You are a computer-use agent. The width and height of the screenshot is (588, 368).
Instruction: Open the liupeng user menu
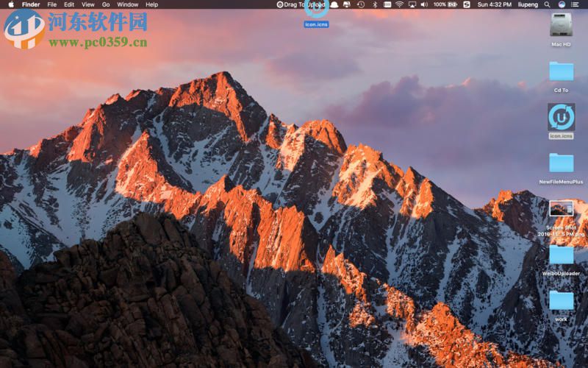(528, 4)
